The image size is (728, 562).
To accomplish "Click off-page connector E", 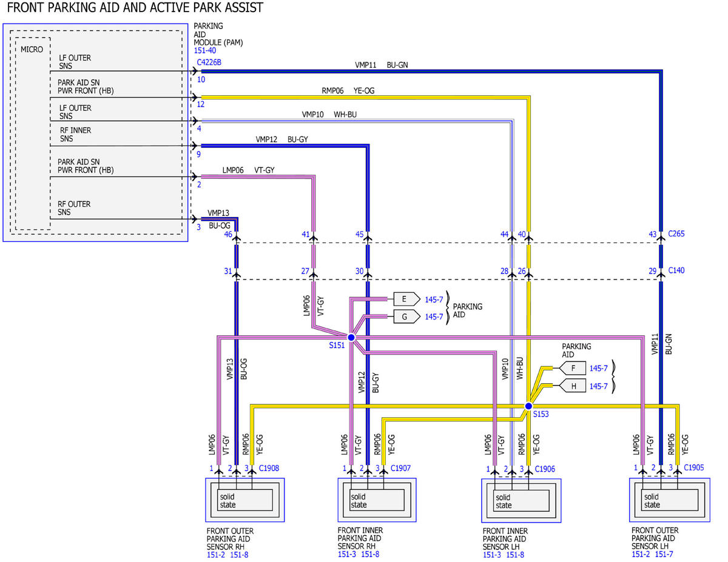I will [x=406, y=299].
